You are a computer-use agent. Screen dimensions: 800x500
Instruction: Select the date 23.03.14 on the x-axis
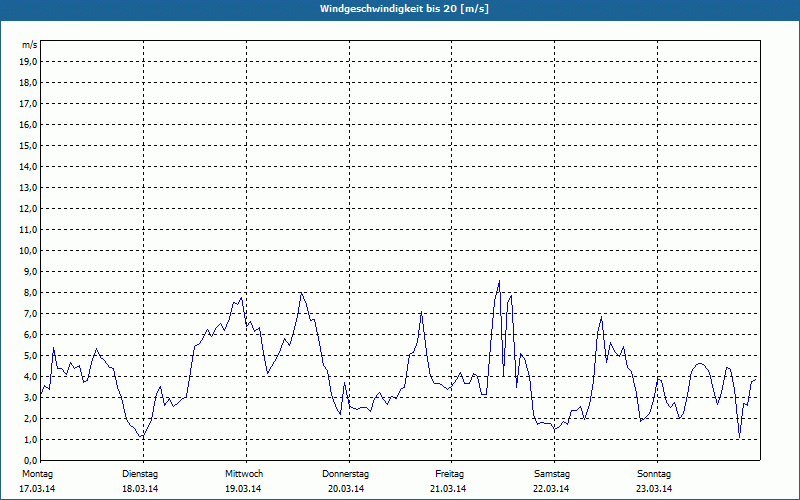(x=654, y=489)
